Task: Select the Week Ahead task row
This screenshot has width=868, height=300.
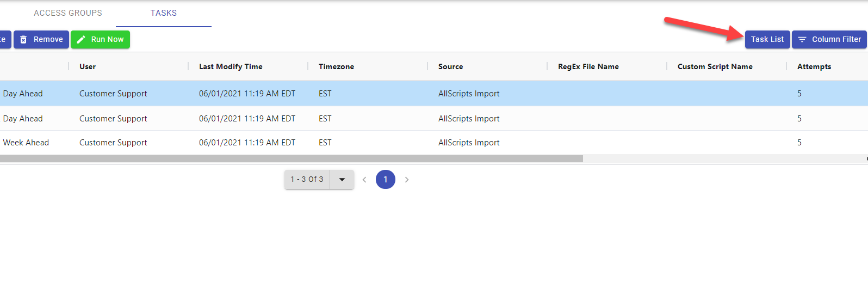Action: pos(26,143)
